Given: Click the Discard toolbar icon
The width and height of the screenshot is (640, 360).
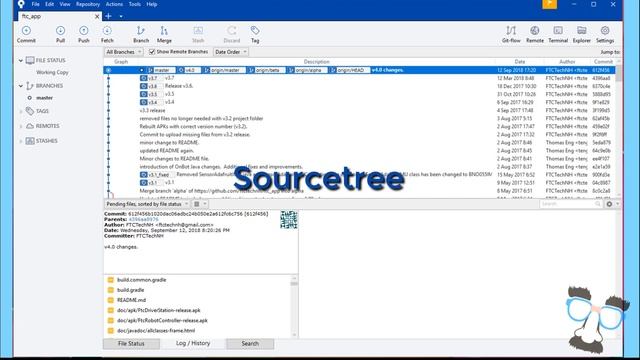Looking at the screenshot, I should tap(231, 34).
